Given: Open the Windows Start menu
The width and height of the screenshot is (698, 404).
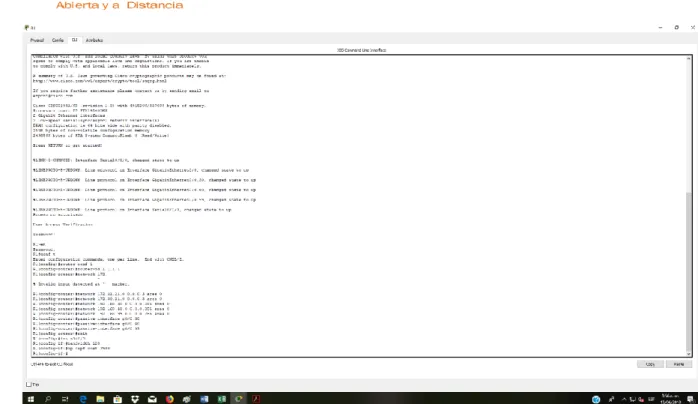Looking at the screenshot, I should point(31,399).
